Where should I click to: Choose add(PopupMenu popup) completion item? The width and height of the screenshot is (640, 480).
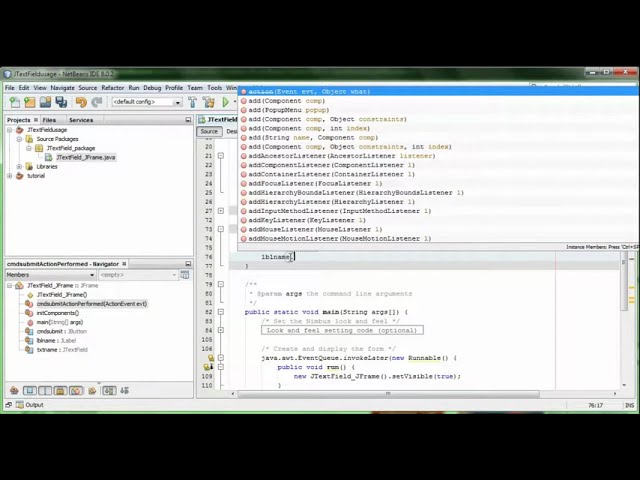click(x=438, y=110)
